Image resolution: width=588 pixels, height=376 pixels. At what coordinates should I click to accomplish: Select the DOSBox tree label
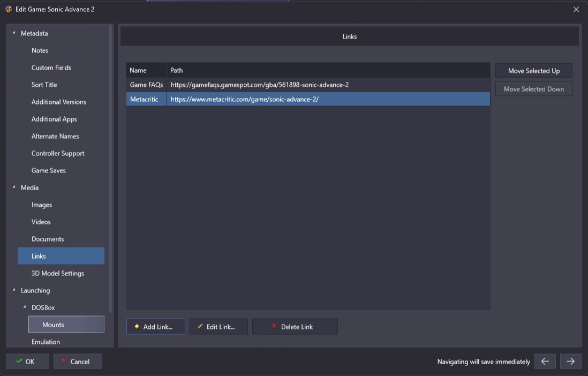click(x=43, y=307)
